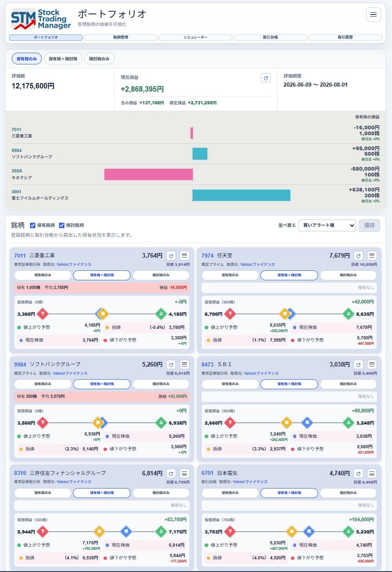Click 確定損益 value +2,731,295円

click(202, 103)
